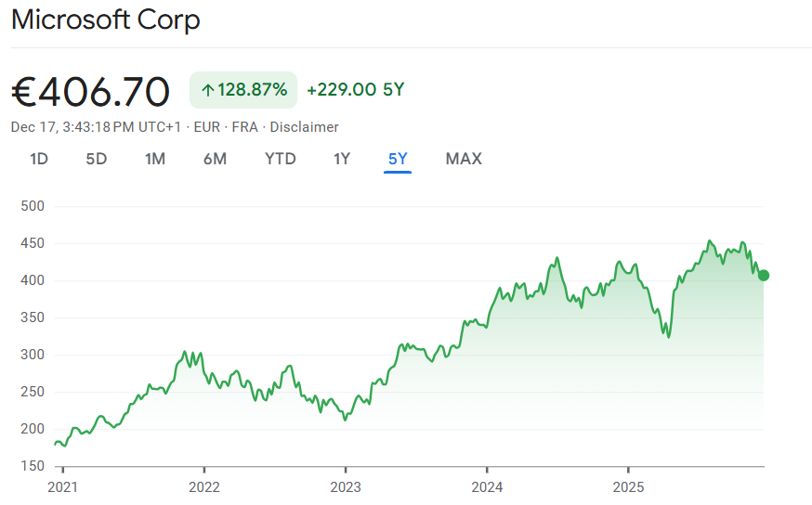Click the 128.87% change badge
Image resolution: width=812 pixels, height=505 pixels.
click(x=243, y=90)
